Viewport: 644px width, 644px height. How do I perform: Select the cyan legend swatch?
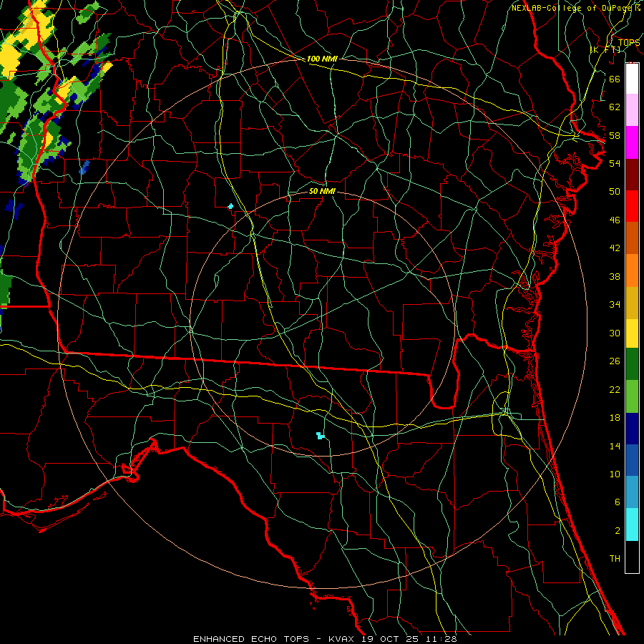632,525
